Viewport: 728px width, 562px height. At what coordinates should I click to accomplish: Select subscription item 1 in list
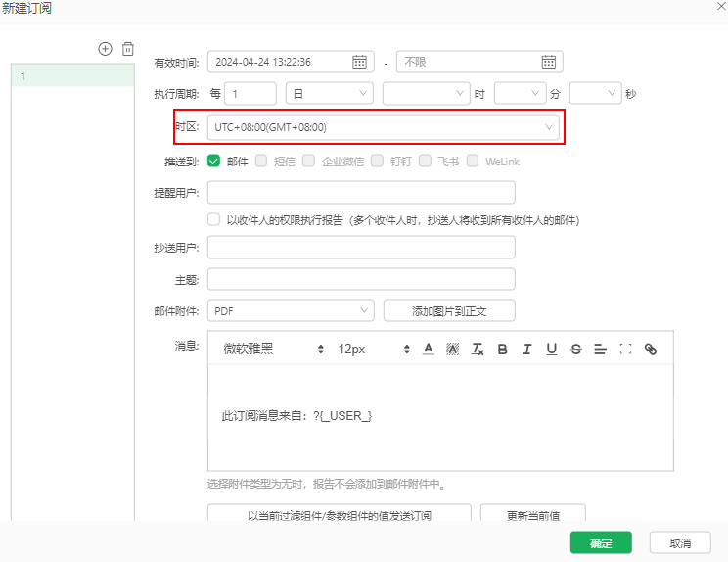tap(72, 75)
